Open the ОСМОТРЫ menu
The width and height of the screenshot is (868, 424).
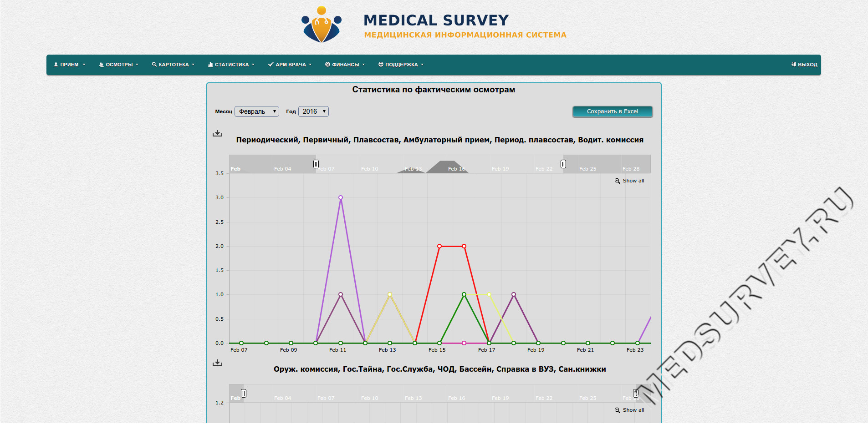click(x=119, y=65)
